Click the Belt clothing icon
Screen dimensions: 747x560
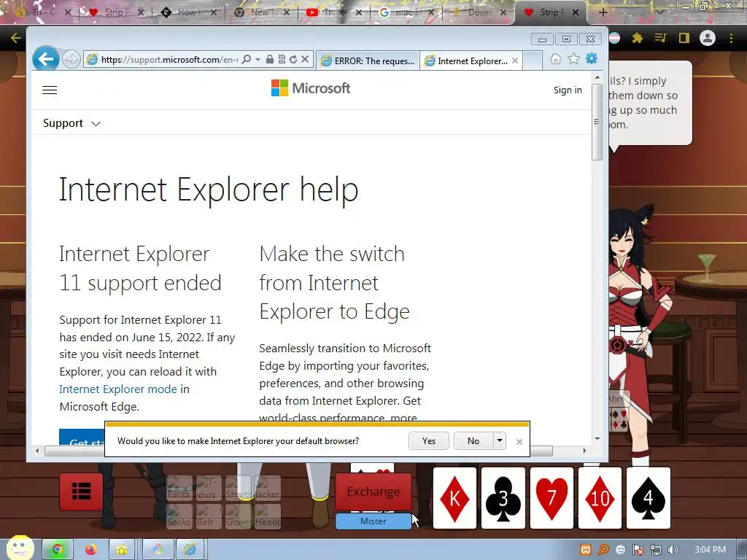208,517
